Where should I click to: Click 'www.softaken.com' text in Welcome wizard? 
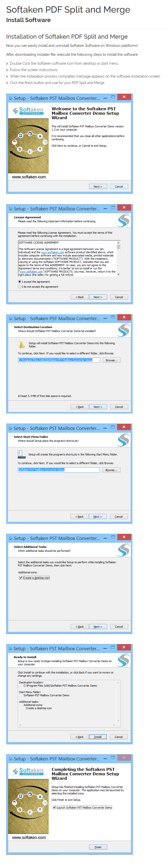tap(29, 177)
